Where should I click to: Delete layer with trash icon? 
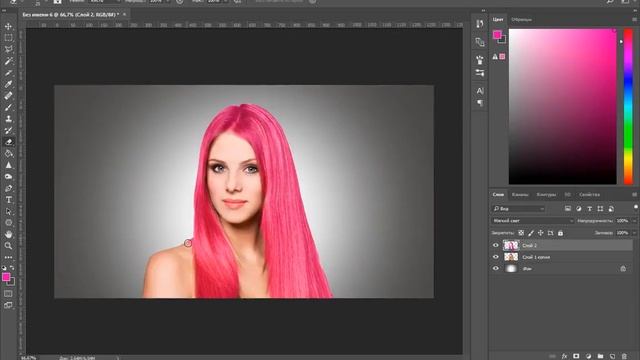click(x=624, y=356)
